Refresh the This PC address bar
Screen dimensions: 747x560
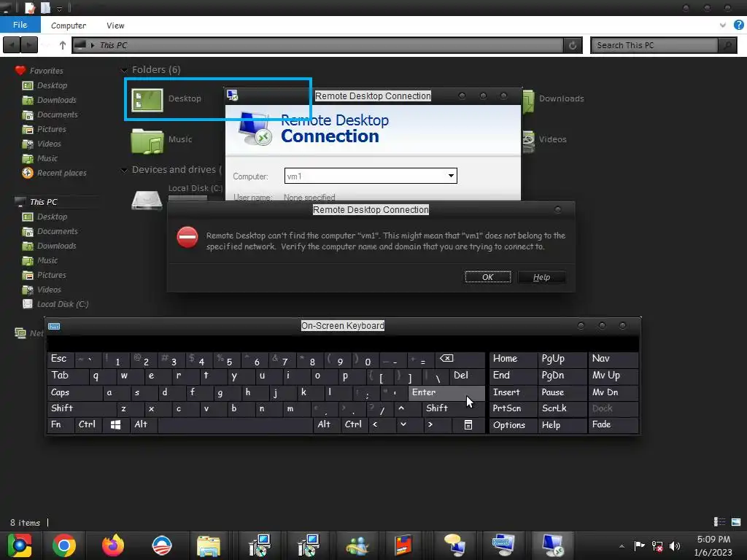click(x=573, y=45)
